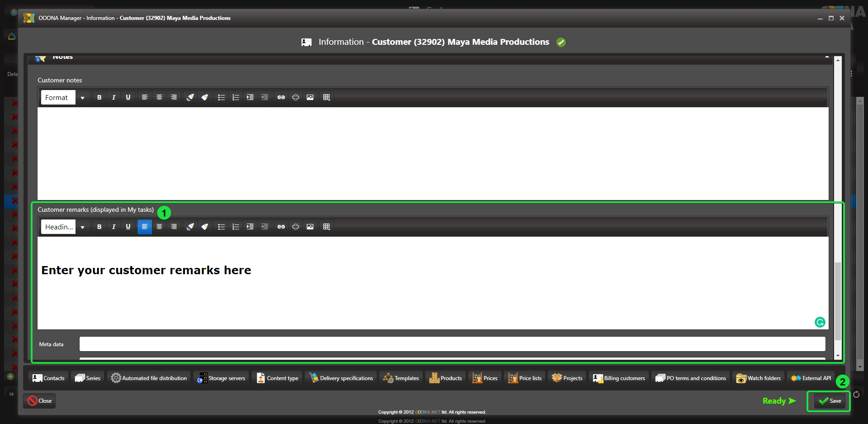Click the Save button
The image size is (868, 424).
(x=830, y=401)
